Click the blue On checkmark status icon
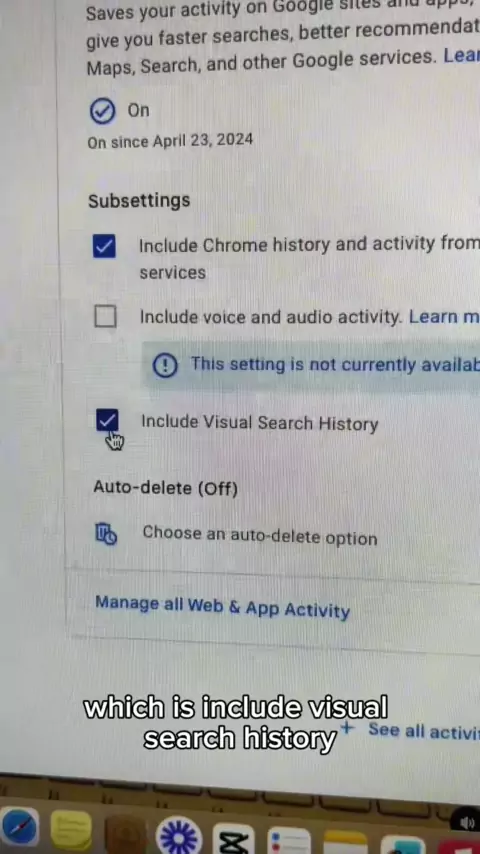 (x=102, y=112)
